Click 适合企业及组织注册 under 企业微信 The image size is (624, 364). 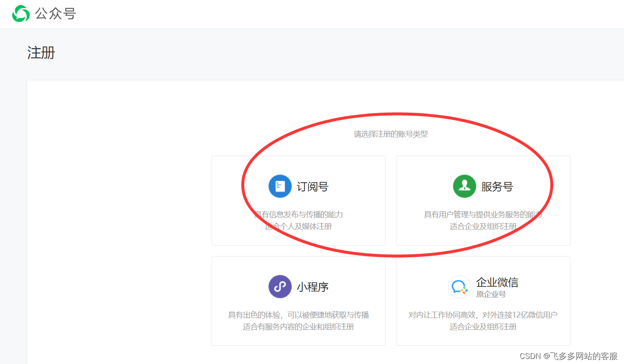[x=483, y=326]
